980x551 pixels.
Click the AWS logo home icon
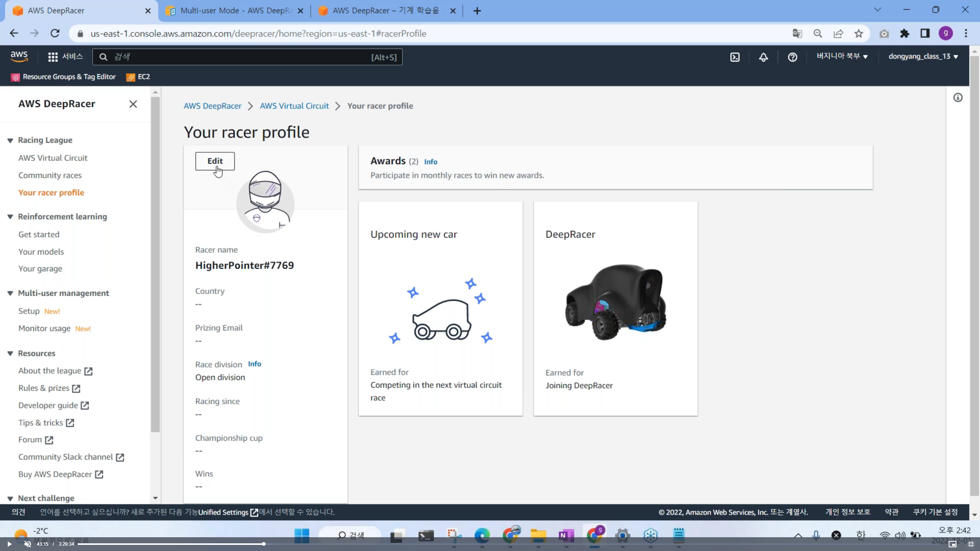[19, 56]
